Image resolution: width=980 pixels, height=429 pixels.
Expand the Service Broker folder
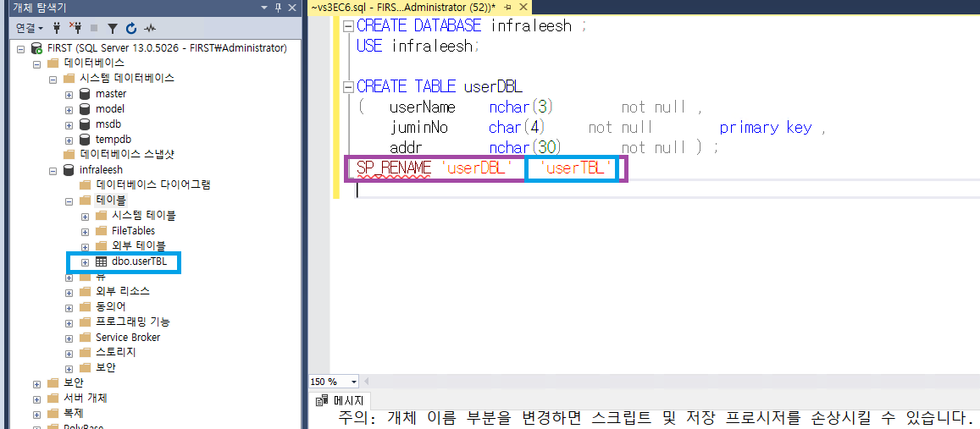69,338
